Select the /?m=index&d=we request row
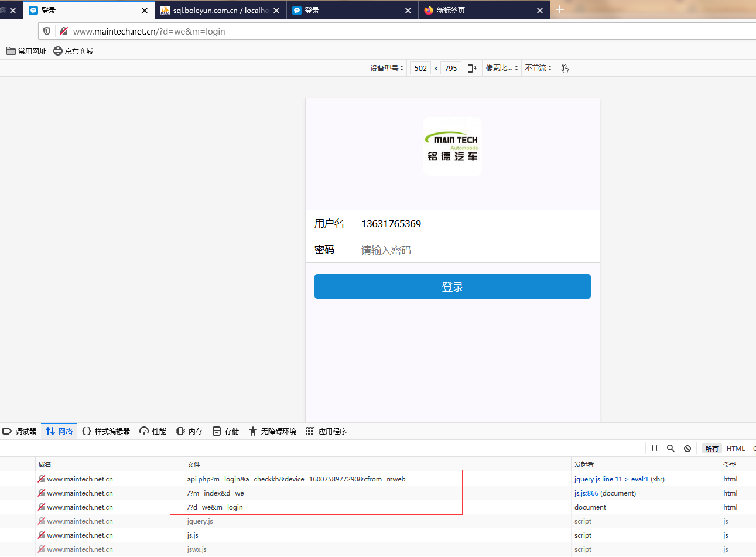Viewport: 756px width, 557px height. click(378, 493)
